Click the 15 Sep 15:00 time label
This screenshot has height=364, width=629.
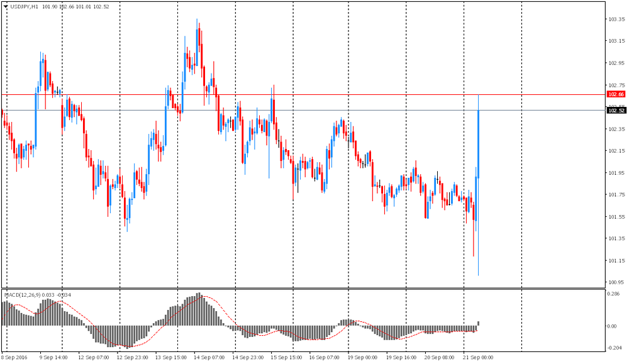pos(286,358)
